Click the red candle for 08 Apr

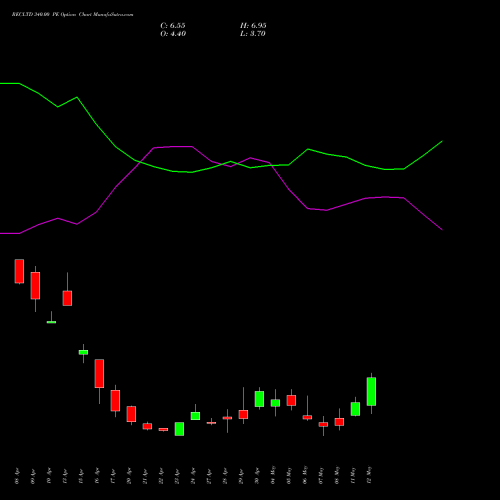(19, 271)
